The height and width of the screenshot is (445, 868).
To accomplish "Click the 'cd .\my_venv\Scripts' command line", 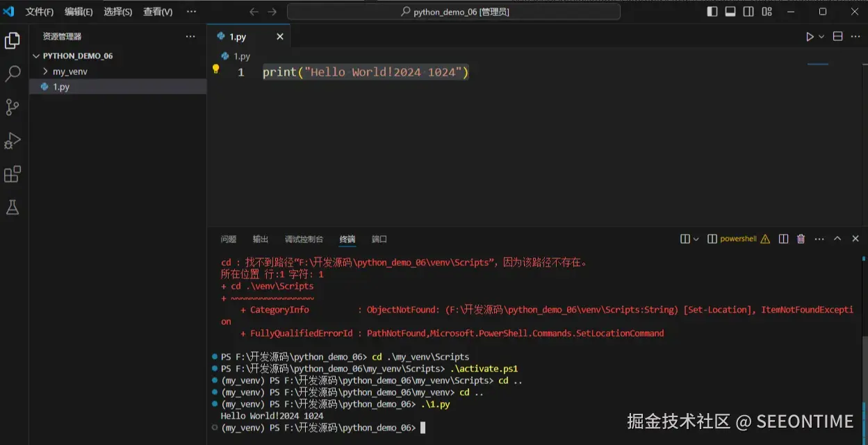I will pyautogui.click(x=420, y=357).
